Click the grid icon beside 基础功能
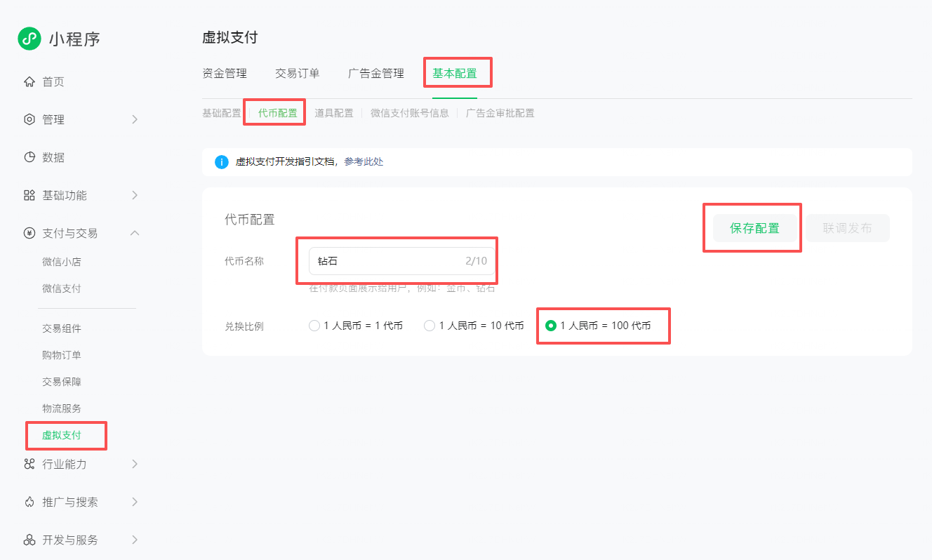932x560 pixels. (x=29, y=196)
